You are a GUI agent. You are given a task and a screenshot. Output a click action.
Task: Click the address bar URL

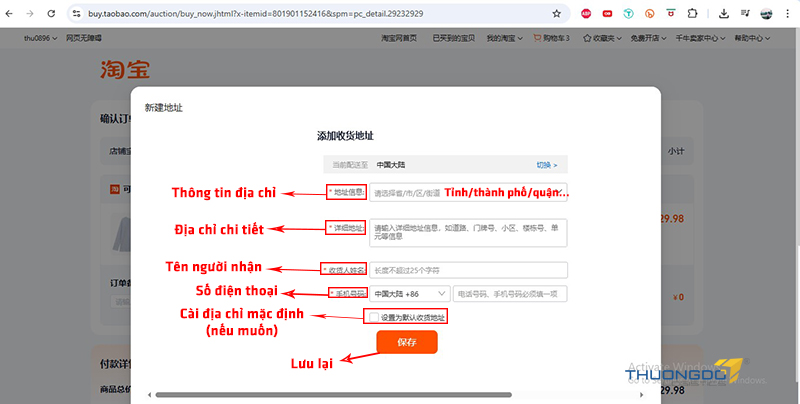pos(255,14)
